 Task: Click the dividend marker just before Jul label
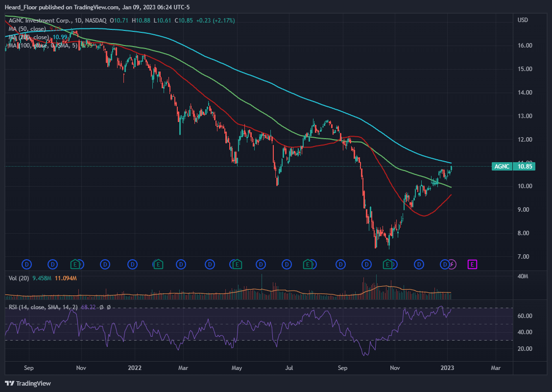287,264
